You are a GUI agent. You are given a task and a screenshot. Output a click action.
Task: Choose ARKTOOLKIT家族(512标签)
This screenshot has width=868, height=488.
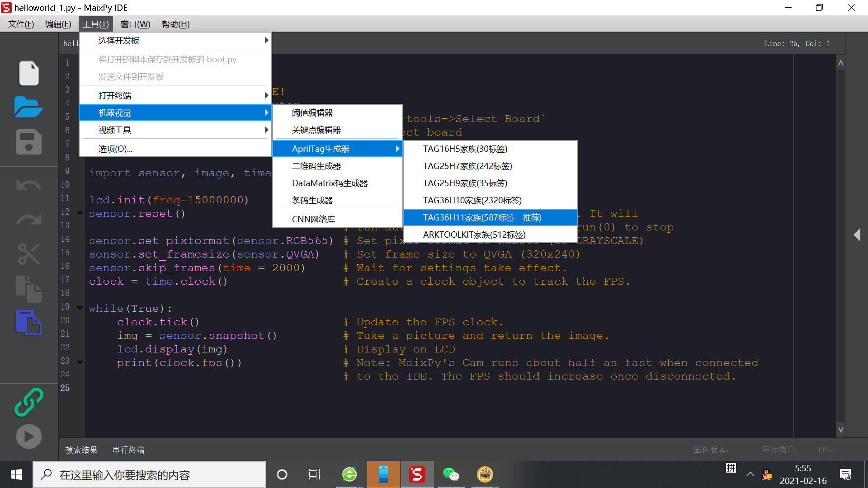(490, 235)
